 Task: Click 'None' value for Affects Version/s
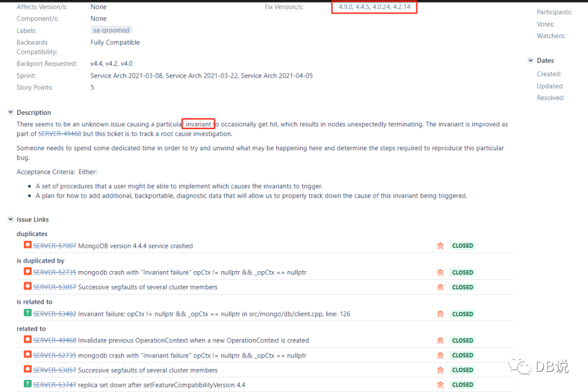(x=98, y=7)
